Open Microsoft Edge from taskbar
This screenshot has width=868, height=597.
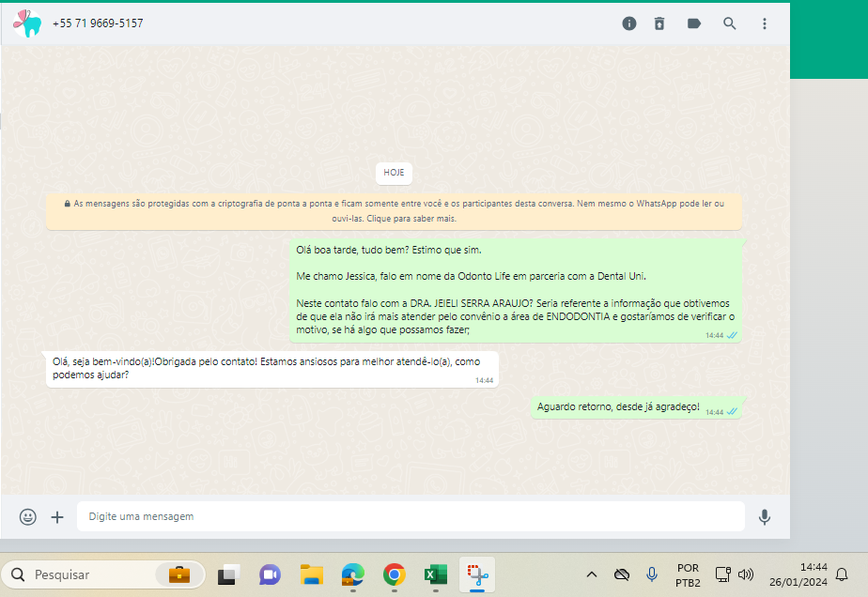click(x=352, y=574)
